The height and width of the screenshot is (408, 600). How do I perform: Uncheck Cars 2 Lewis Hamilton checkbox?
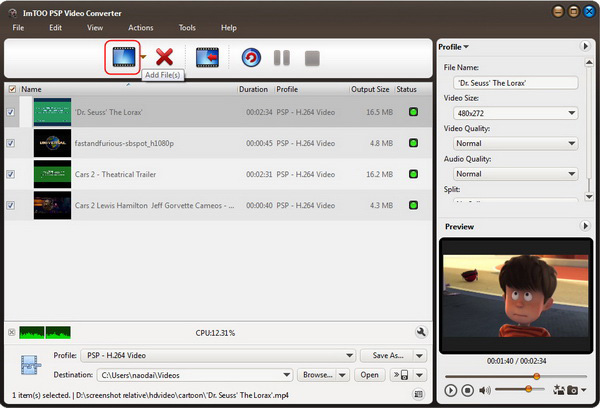click(11, 205)
